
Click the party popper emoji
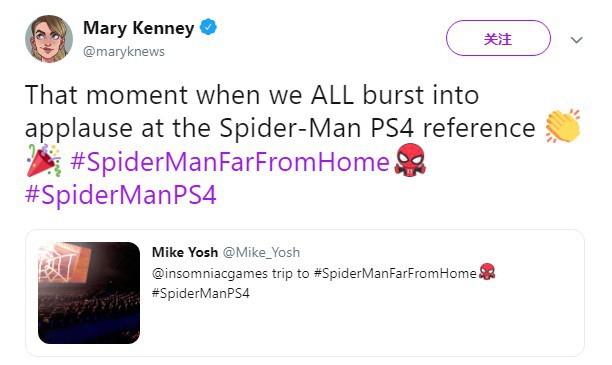(x=44, y=160)
